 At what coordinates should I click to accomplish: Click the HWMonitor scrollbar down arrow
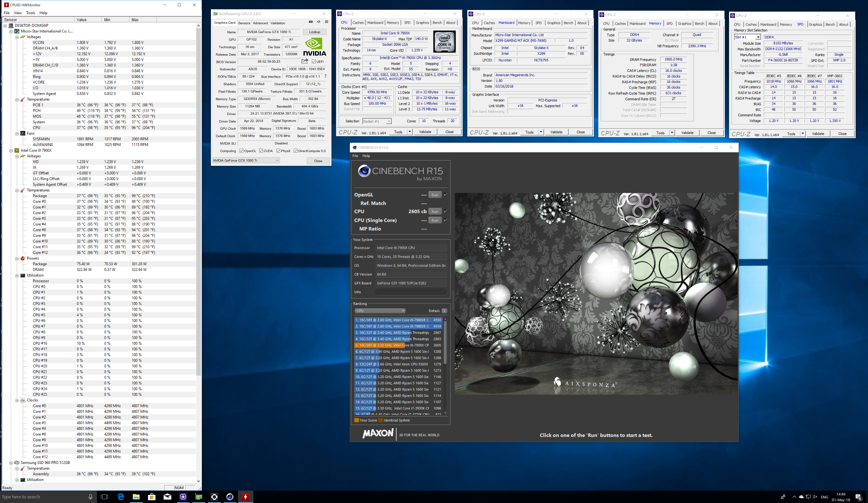(x=198, y=481)
